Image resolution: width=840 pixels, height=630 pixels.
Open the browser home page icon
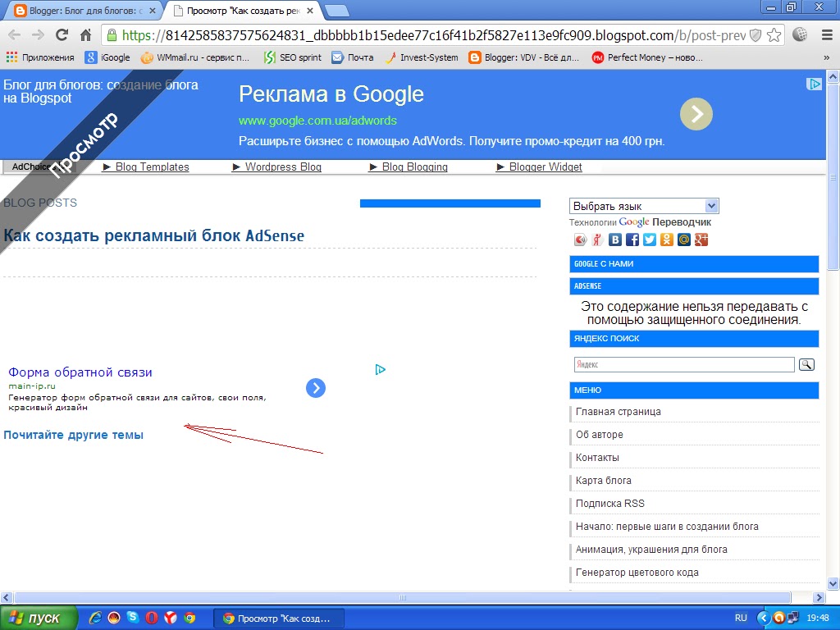point(85,35)
